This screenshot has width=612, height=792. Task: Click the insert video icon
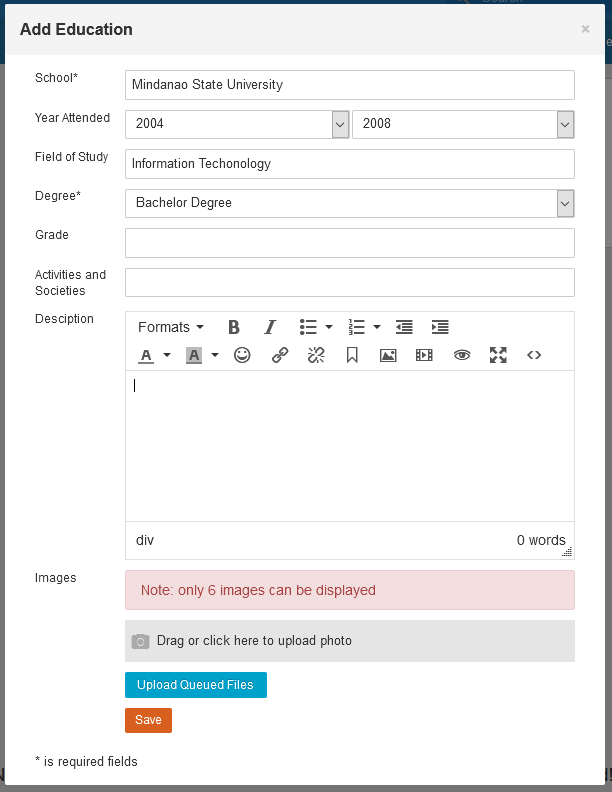tap(424, 355)
